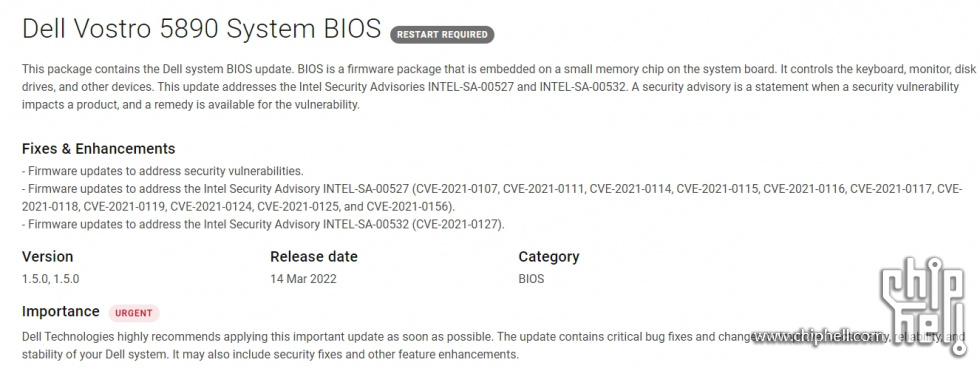
Task: Click the Dell Vostro 5890 System BIOS title
Action: (201, 29)
